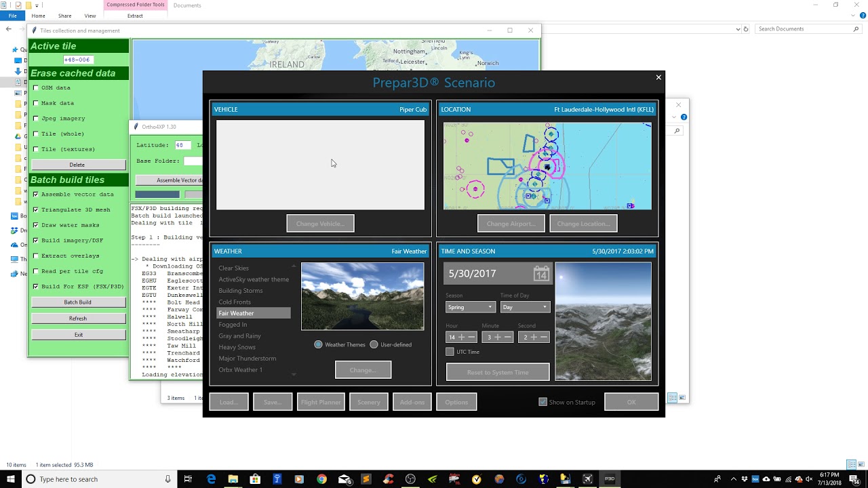Toggle Show on Startup checkbox
The height and width of the screenshot is (488, 868).
542,402
